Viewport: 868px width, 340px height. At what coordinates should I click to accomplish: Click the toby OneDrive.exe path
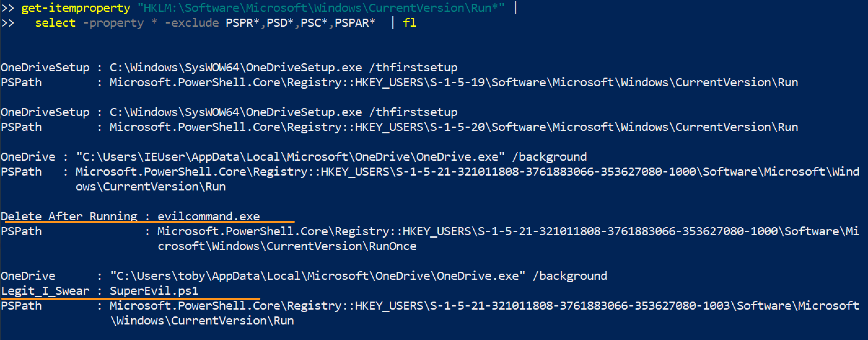tap(318, 276)
